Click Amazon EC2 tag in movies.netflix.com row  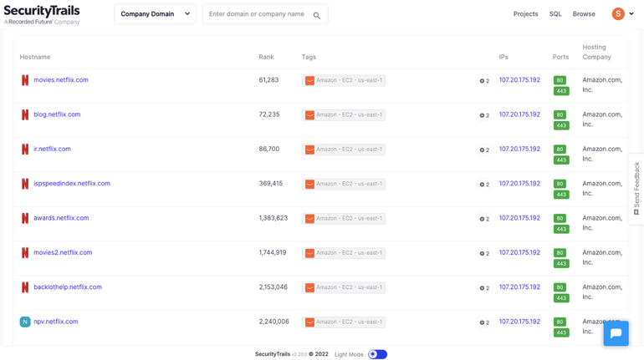click(x=344, y=80)
